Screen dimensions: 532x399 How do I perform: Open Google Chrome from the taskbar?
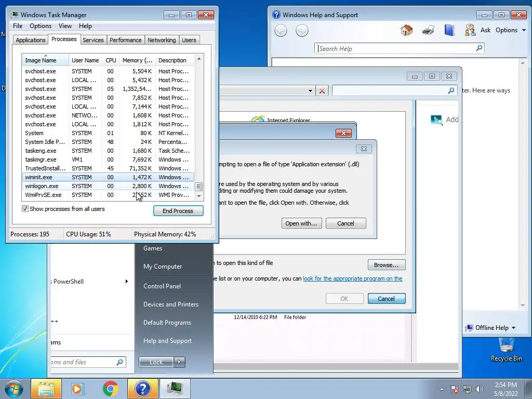point(110,389)
